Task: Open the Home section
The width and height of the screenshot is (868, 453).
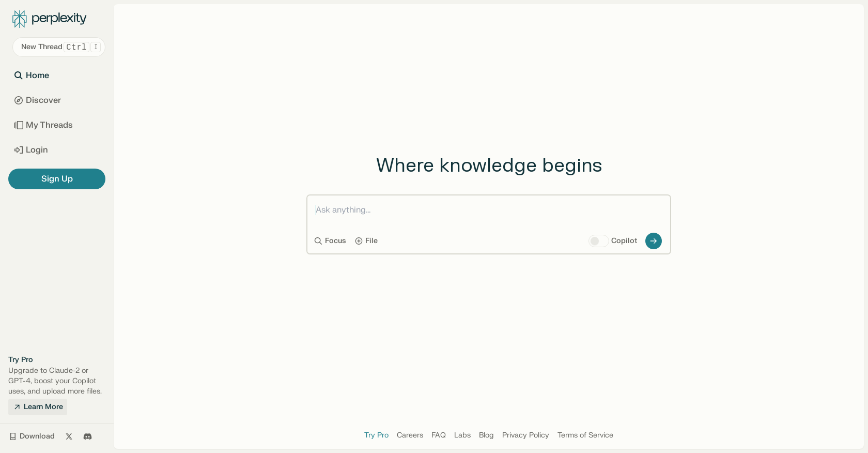Action: 32,75
